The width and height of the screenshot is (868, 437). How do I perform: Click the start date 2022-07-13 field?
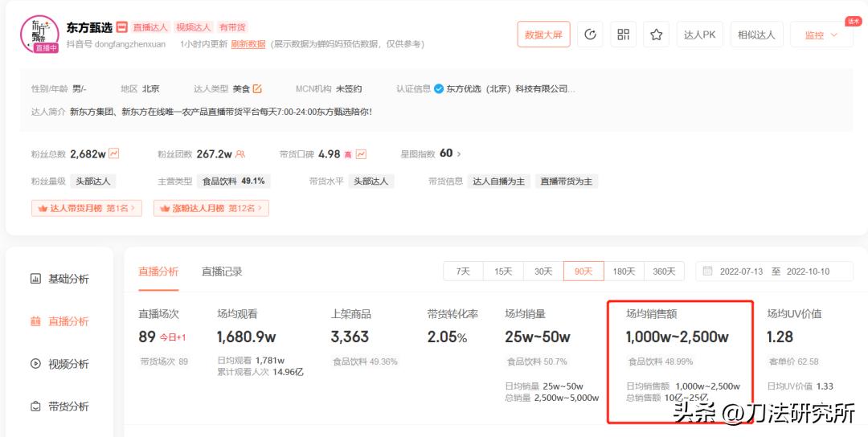click(741, 272)
